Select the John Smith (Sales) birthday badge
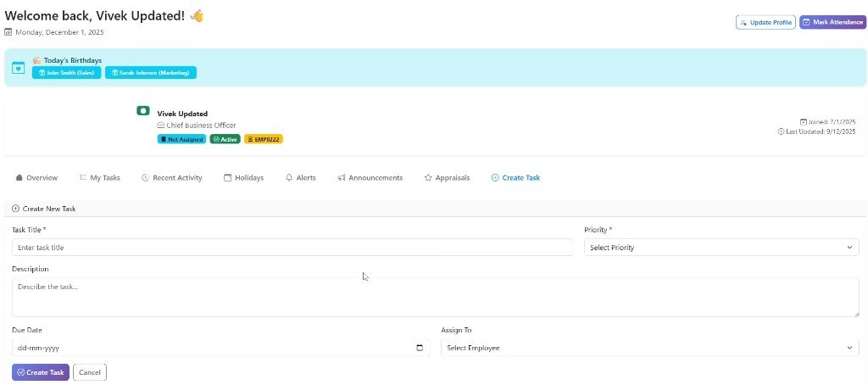Screen dimensions: 868x385 pos(66,73)
